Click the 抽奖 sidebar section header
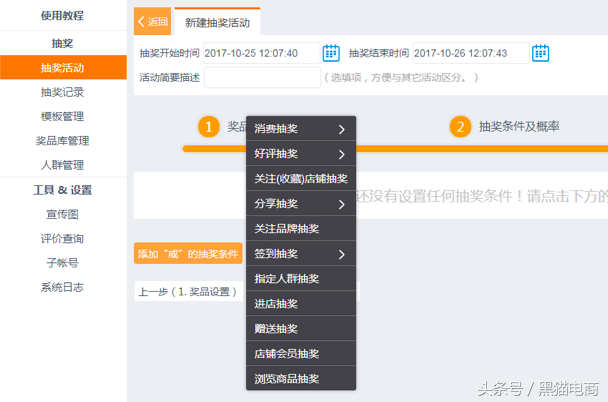The height and width of the screenshot is (402, 608). pos(62,43)
